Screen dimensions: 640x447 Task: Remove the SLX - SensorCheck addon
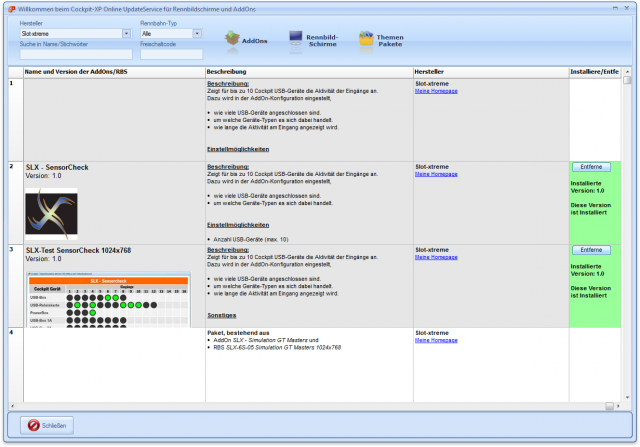[x=590, y=167]
